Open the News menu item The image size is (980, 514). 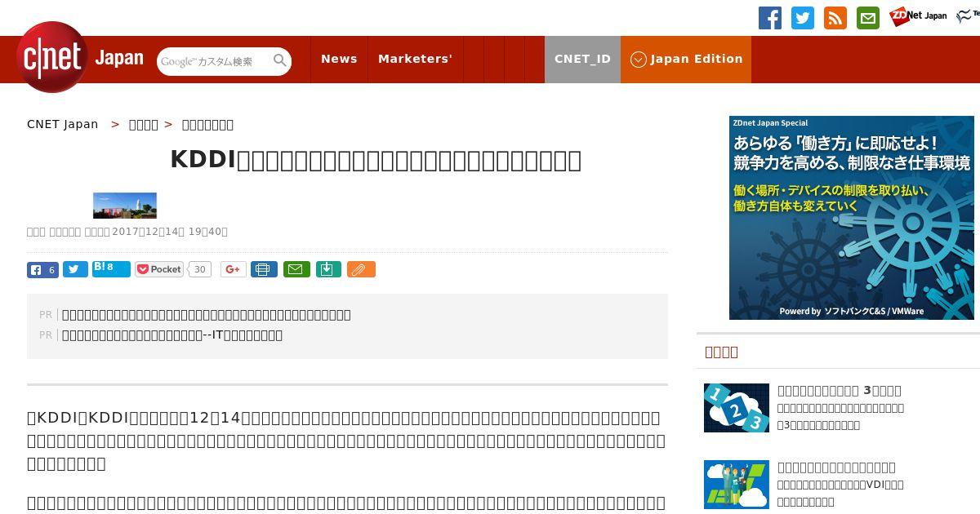(x=339, y=59)
